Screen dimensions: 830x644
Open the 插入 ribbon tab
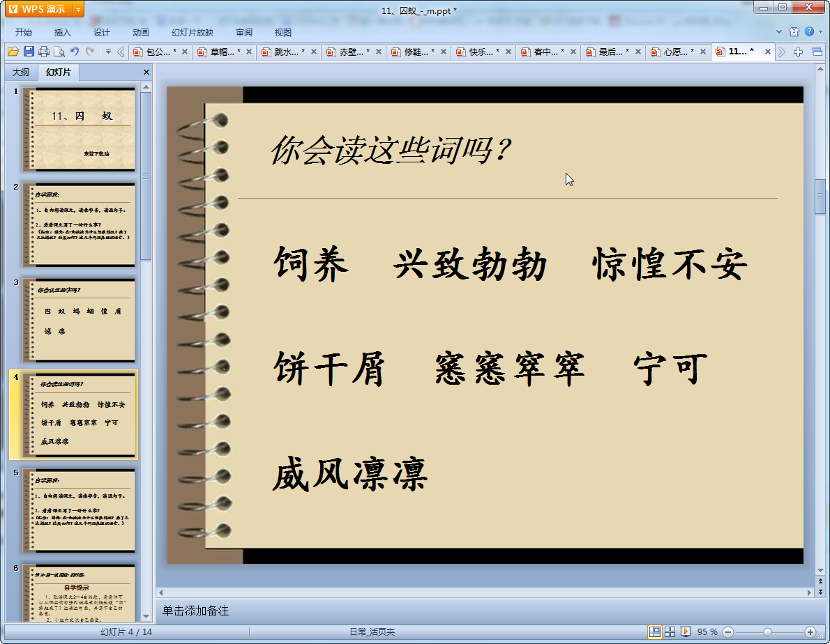tap(63, 32)
